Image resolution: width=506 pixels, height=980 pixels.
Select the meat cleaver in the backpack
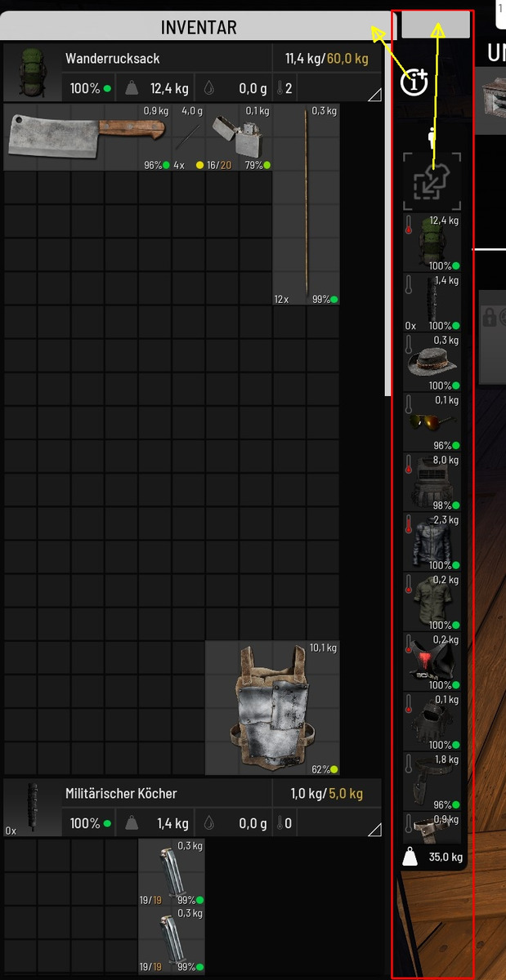click(x=86, y=136)
